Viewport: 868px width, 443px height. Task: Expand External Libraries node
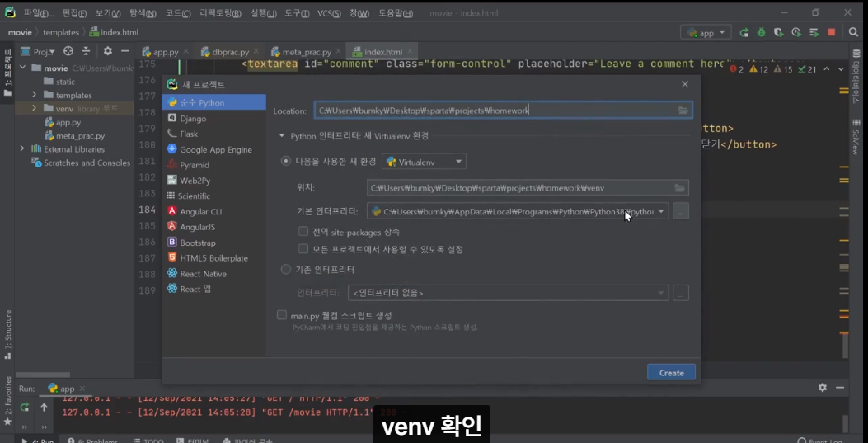point(22,149)
